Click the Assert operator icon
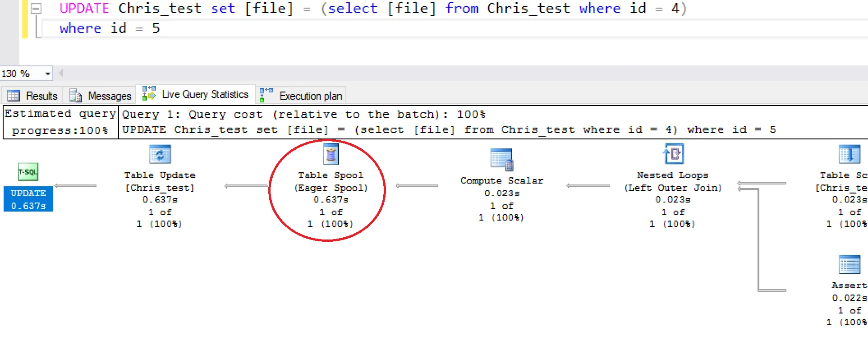This screenshot has width=868, height=341. pos(850,265)
